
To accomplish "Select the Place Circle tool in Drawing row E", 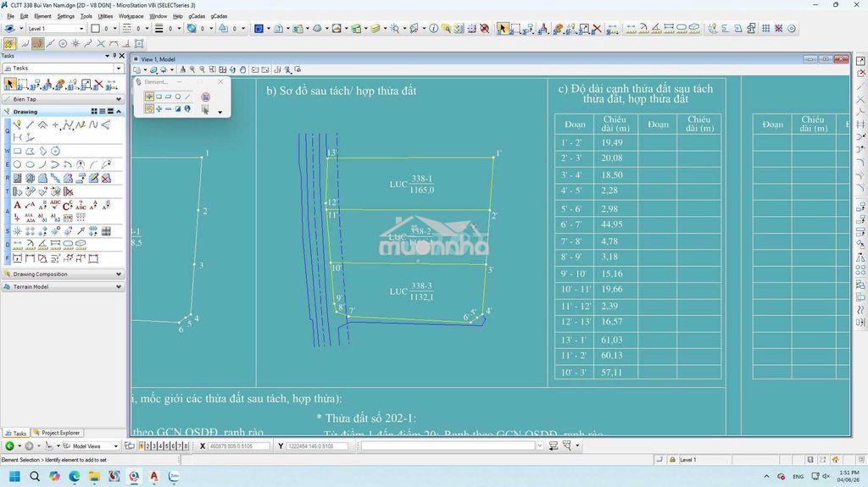I will (17, 164).
